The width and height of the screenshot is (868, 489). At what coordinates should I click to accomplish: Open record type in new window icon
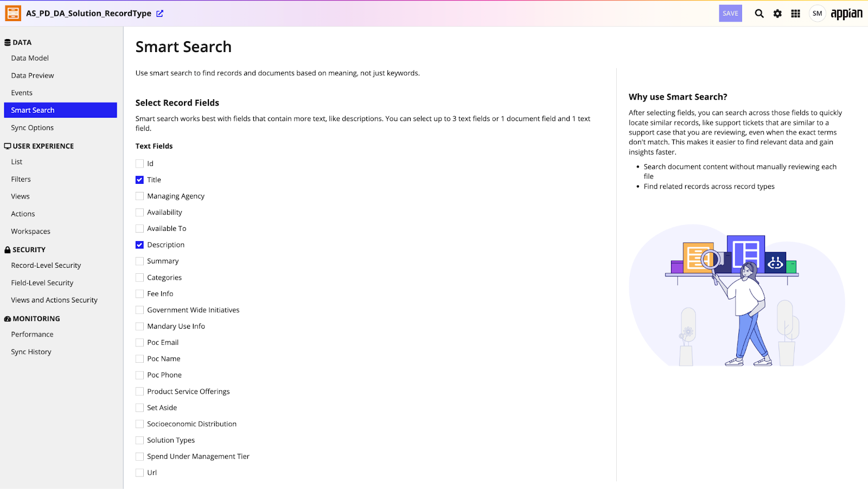click(160, 14)
